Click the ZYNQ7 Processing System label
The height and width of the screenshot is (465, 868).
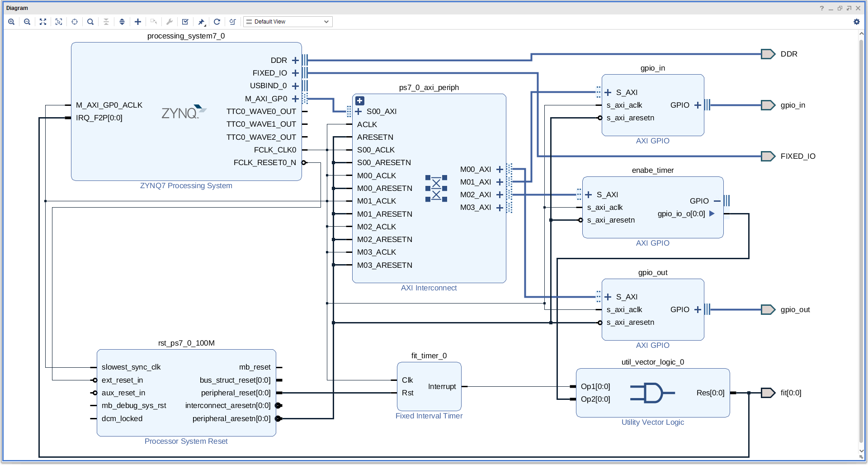point(186,185)
